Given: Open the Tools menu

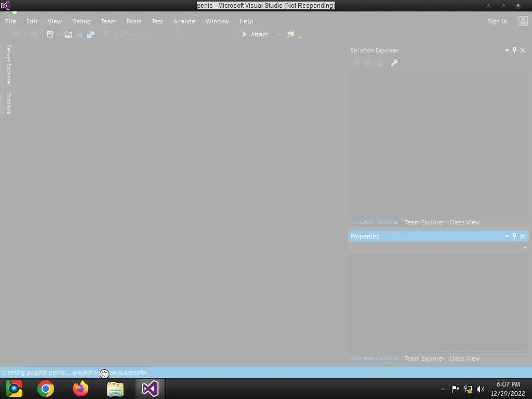Looking at the screenshot, I should 134,21.
